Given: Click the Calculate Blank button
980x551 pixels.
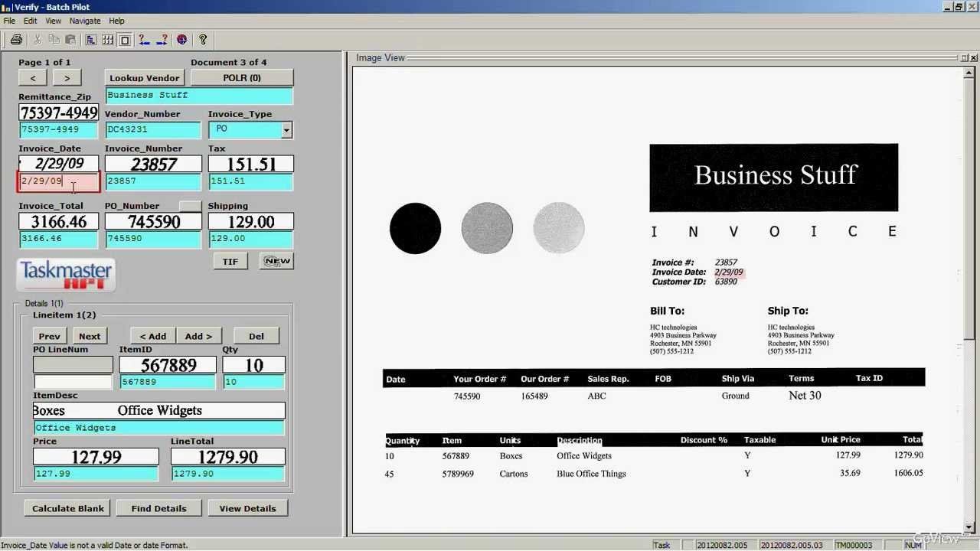Looking at the screenshot, I should click(68, 508).
